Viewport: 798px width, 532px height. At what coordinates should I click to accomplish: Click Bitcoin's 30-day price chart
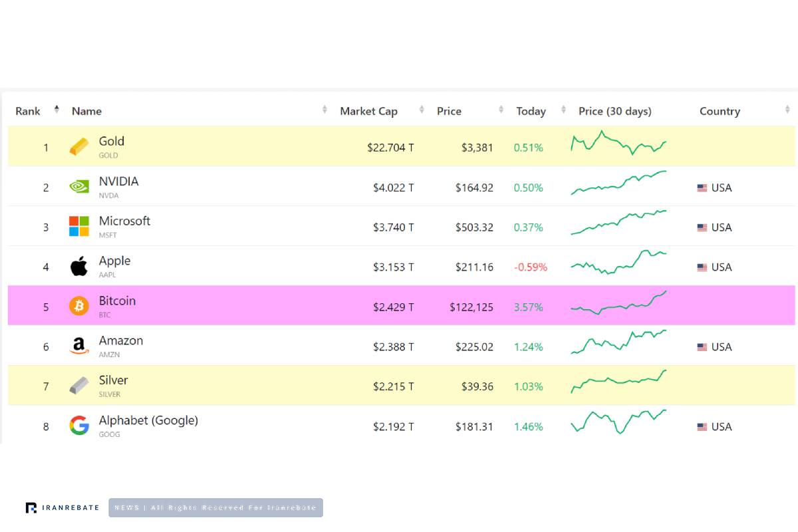click(618, 302)
